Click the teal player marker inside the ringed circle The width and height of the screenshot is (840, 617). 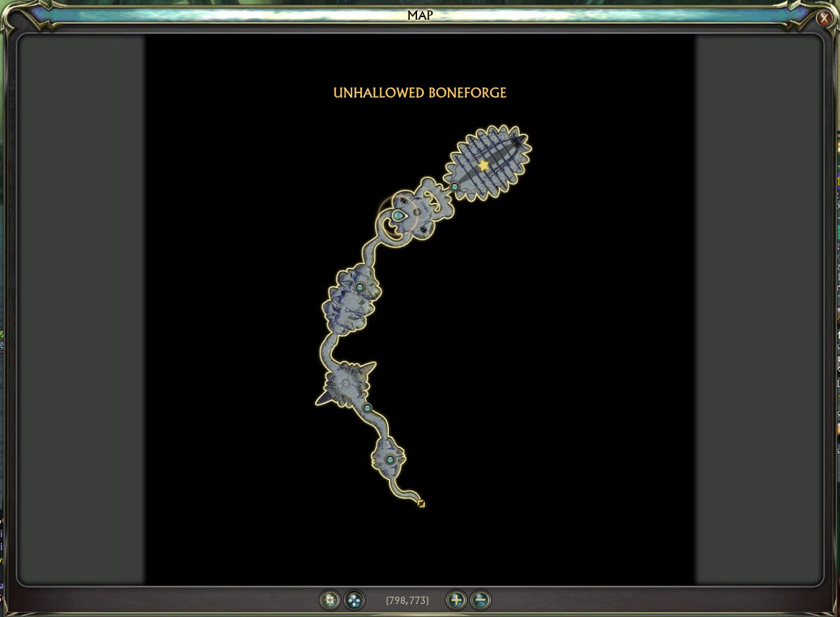pyautogui.click(x=398, y=215)
